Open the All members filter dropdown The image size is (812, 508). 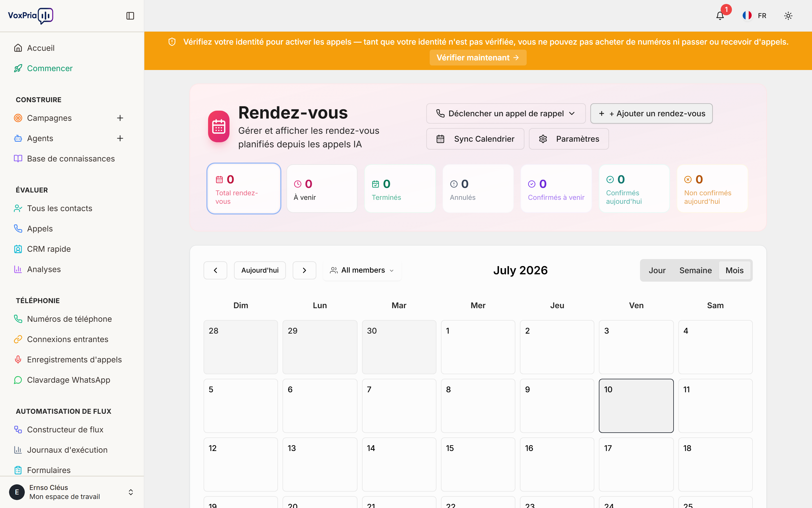click(x=362, y=270)
